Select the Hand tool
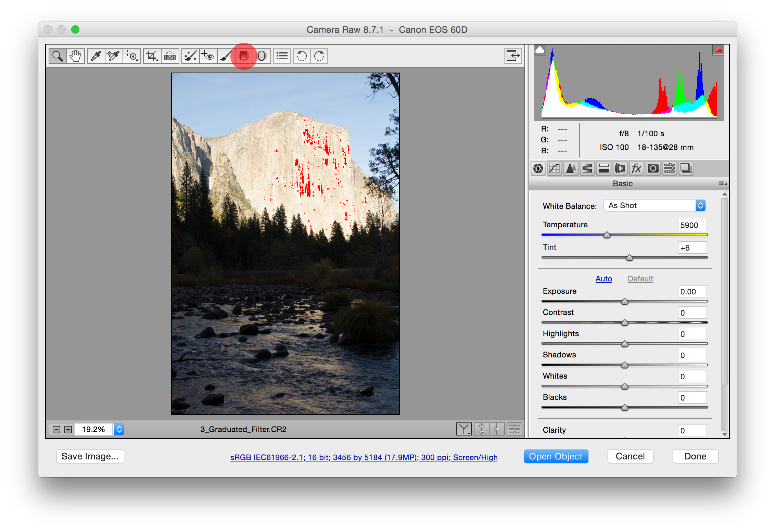 point(75,56)
